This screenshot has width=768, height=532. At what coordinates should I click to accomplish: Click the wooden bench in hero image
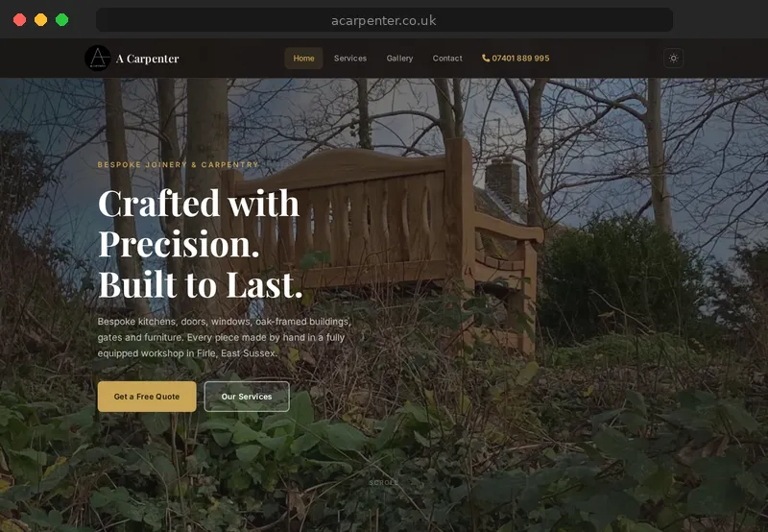(x=382, y=235)
